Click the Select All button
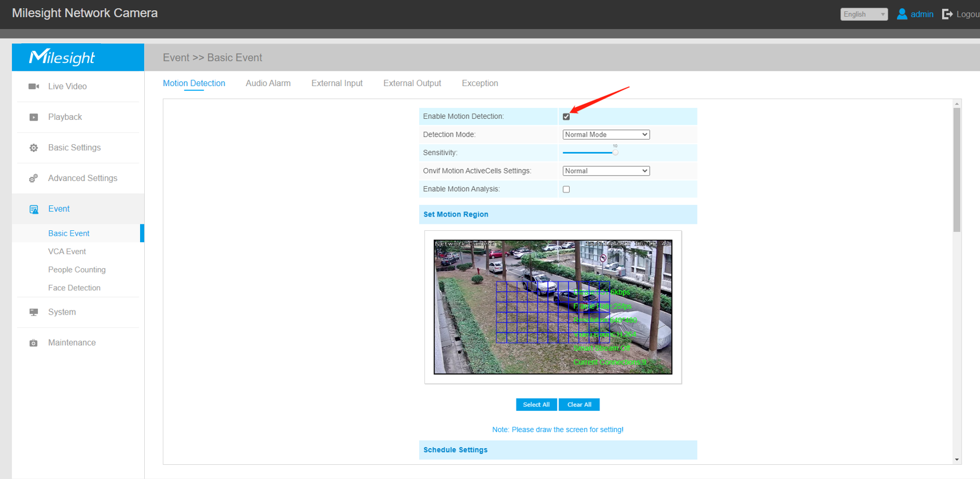 (x=536, y=405)
